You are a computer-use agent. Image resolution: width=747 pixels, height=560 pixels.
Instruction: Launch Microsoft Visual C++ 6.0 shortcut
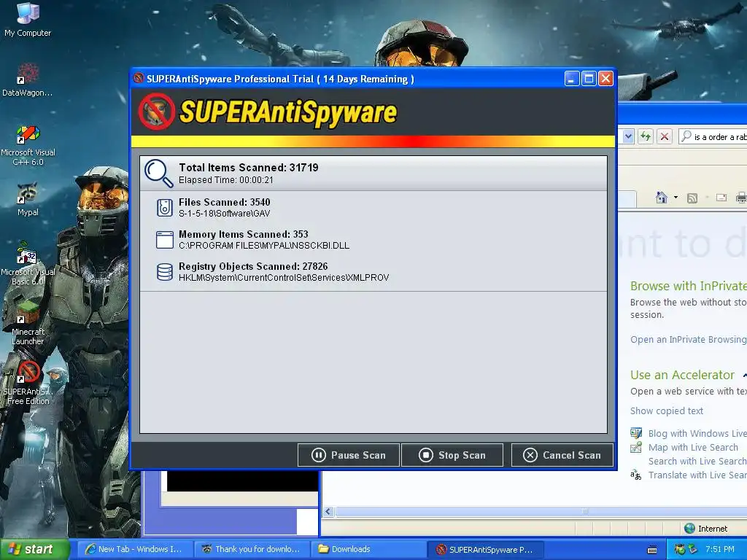(28, 146)
